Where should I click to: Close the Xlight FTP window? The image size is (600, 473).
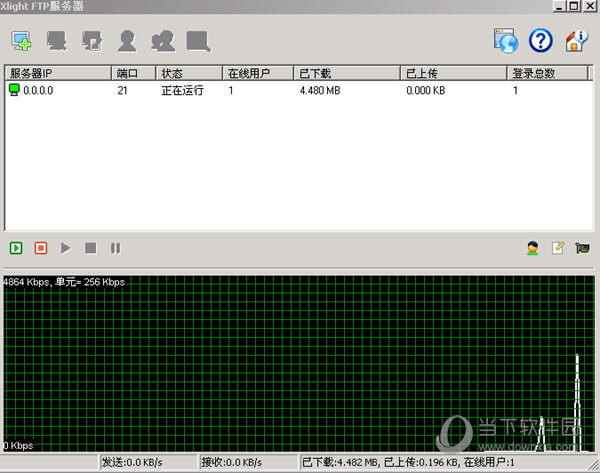pos(590,6)
